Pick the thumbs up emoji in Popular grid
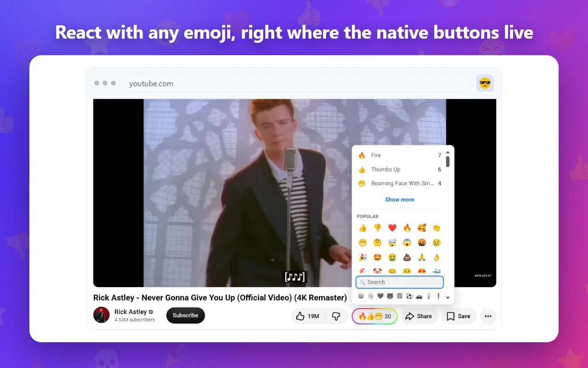Viewport: 588px width, 368px height. click(363, 228)
